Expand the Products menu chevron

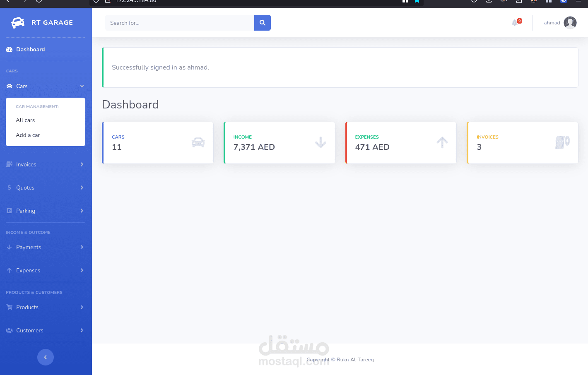click(82, 307)
